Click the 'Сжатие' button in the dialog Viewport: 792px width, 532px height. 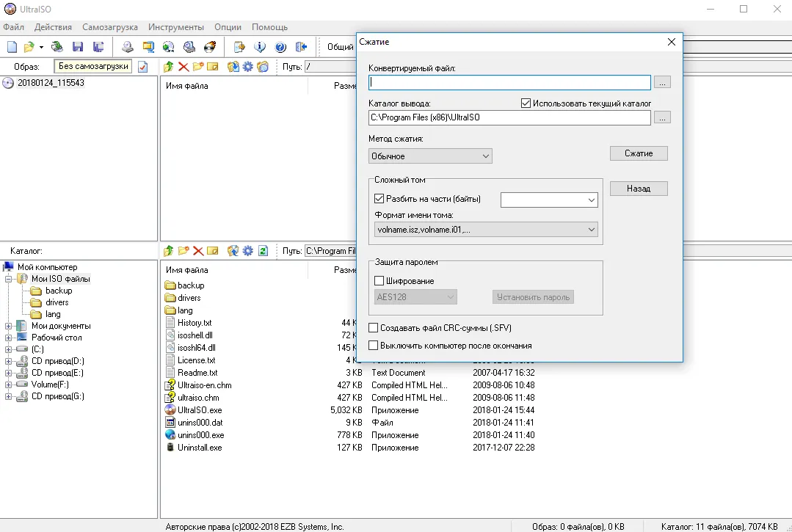tap(639, 153)
